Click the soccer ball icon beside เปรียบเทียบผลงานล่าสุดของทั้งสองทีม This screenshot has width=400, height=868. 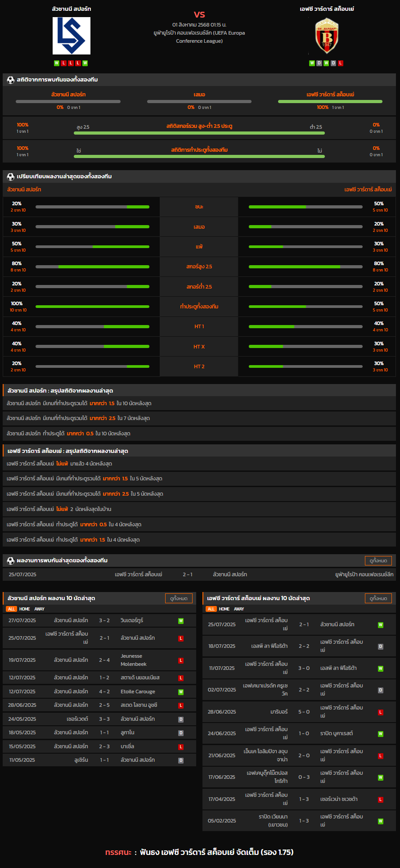(11, 176)
